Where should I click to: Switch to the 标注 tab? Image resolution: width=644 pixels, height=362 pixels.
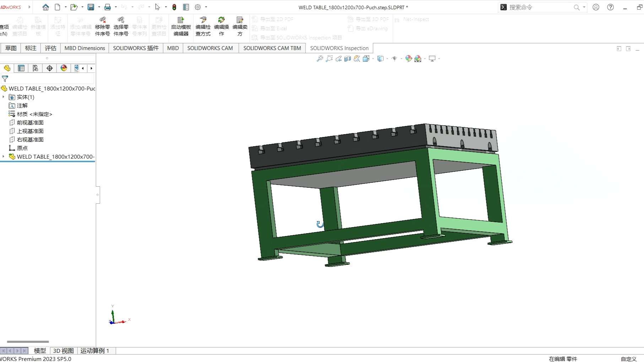click(x=31, y=48)
